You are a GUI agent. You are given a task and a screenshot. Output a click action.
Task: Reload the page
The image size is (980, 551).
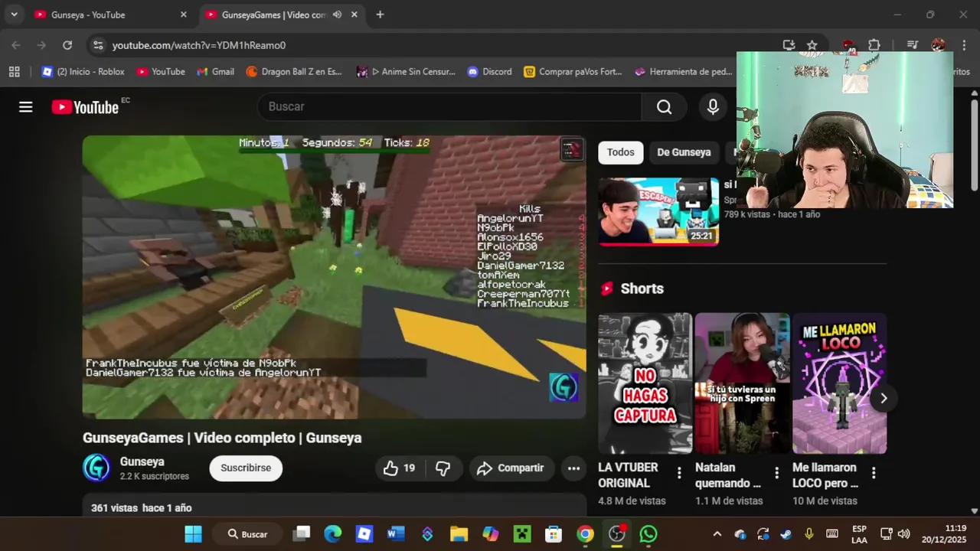[67, 45]
